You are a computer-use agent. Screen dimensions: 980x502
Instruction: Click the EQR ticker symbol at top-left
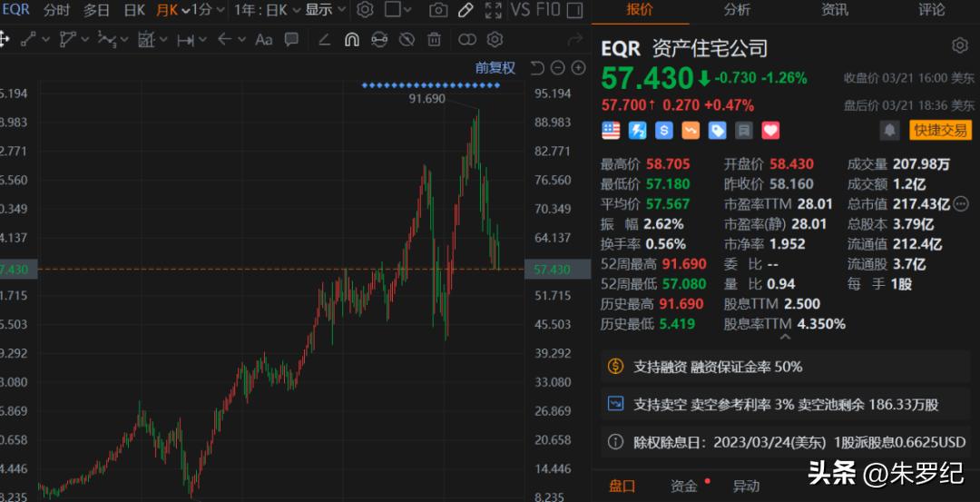point(15,9)
